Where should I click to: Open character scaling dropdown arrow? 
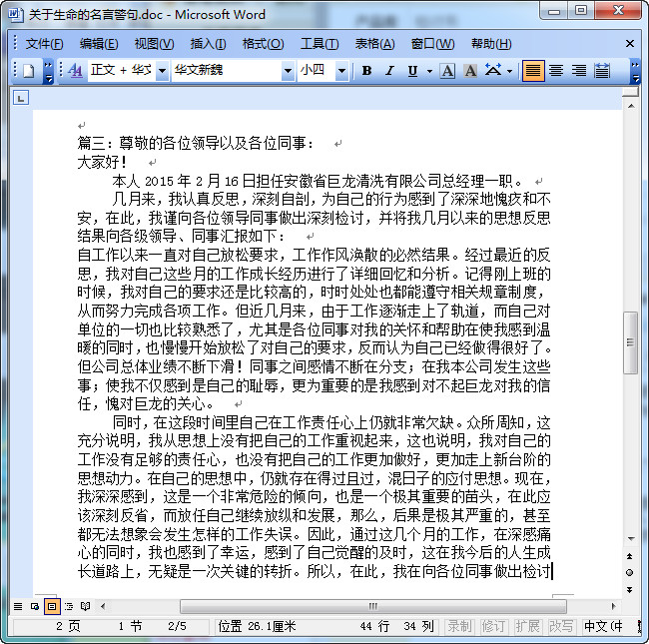pos(509,71)
